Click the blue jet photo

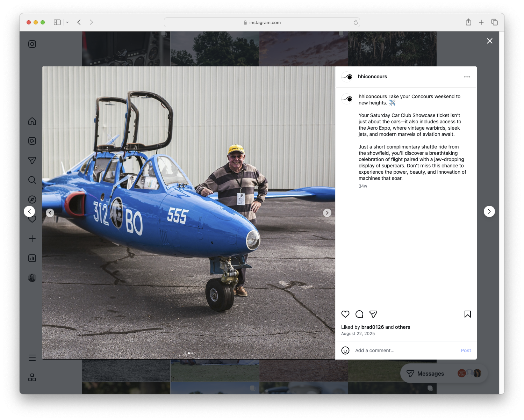coord(188,213)
